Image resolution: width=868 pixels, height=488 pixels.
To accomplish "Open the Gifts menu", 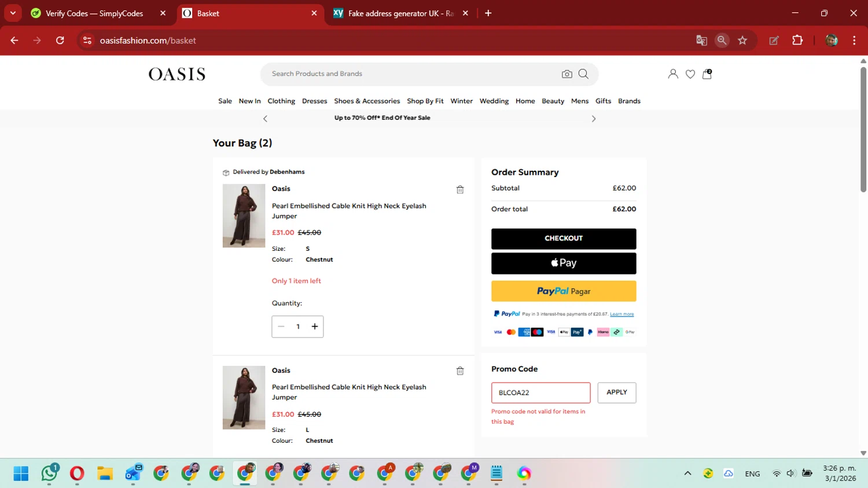I will pyautogui.click(x=604, y=101).
